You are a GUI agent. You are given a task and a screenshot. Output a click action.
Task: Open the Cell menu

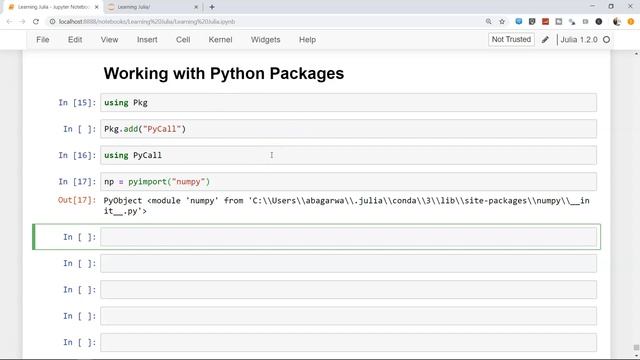(x=183, y=40)
